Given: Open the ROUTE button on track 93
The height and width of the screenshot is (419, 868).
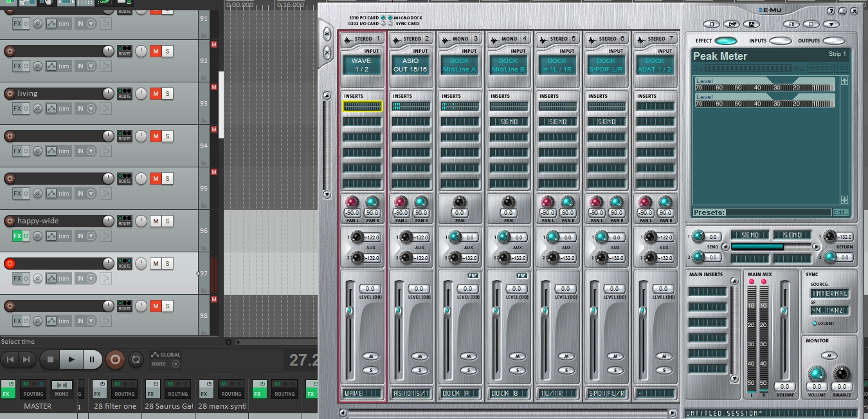Looking at the screenshot, I should point(125,93).
